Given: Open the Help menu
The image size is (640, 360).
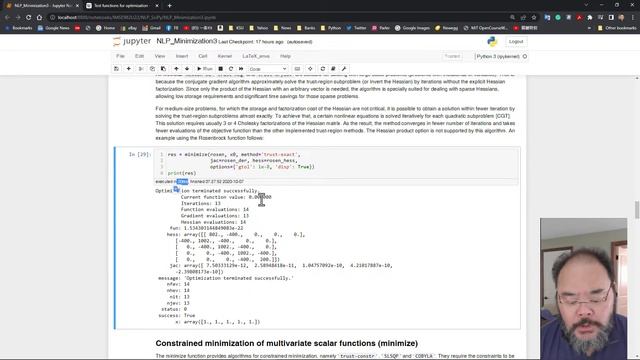Looking at the screenshot, I should (x=285, y=56).
